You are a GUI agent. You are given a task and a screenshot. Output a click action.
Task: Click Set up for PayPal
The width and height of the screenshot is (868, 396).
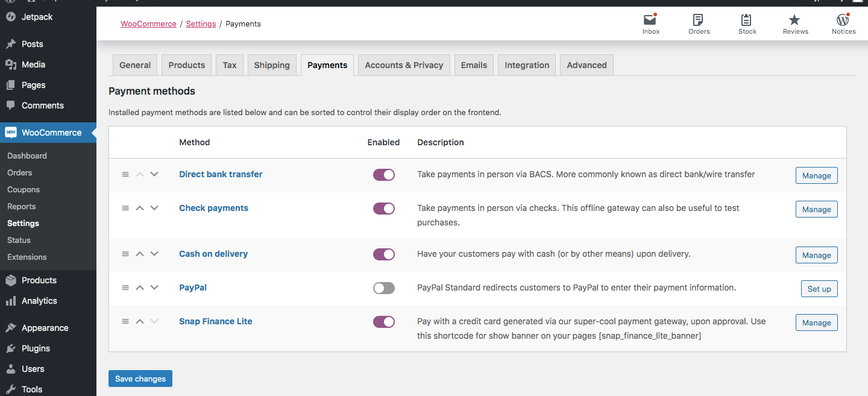point(819,289)
